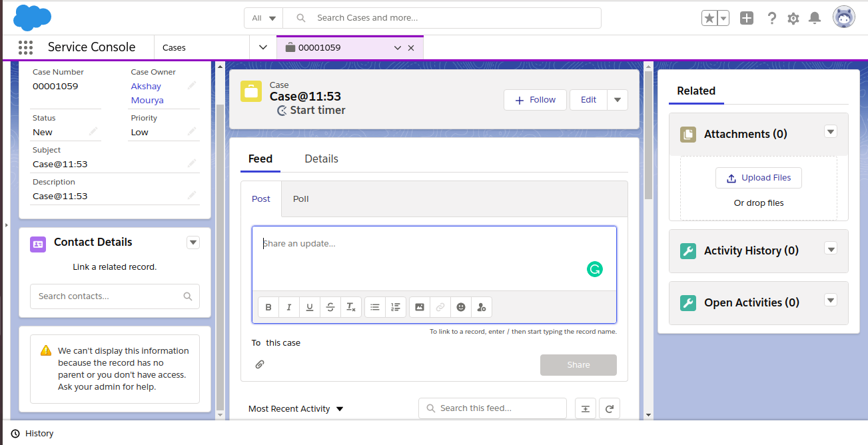Open the Favorites star icon

click(x=709, y=18)
